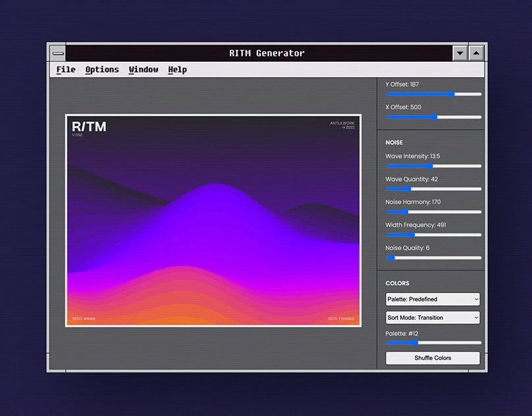532x416 pixels.
Task: Expand the Sort Mode: Transition dropdown
Action: click(433, 318)
